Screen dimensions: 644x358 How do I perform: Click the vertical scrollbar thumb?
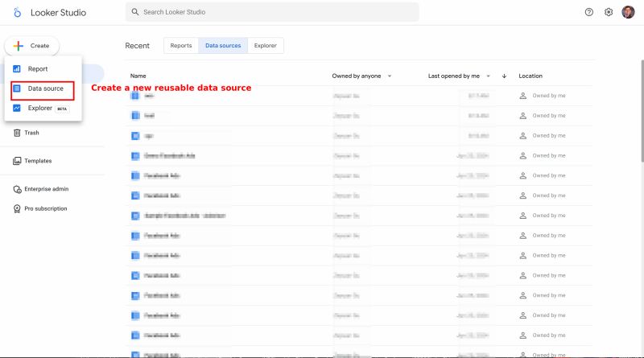click(642, 111)
